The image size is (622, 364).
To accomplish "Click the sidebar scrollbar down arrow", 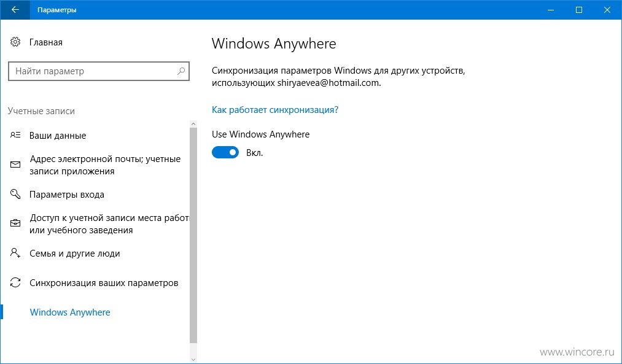I will click(x=193, y=359).
